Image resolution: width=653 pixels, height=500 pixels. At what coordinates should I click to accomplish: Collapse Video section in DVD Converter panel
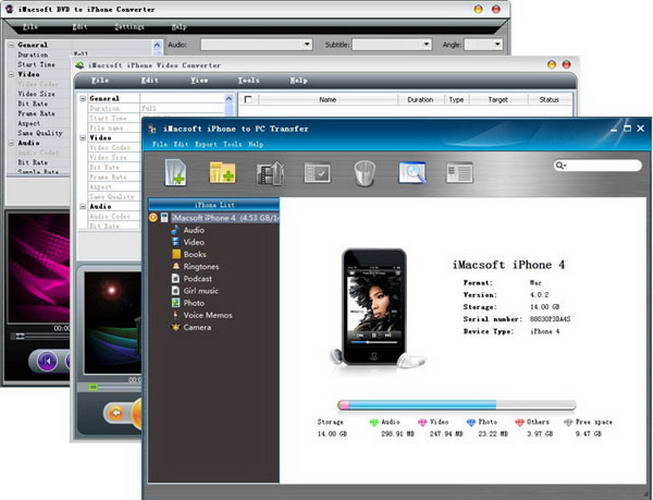[x=12, y=75]
